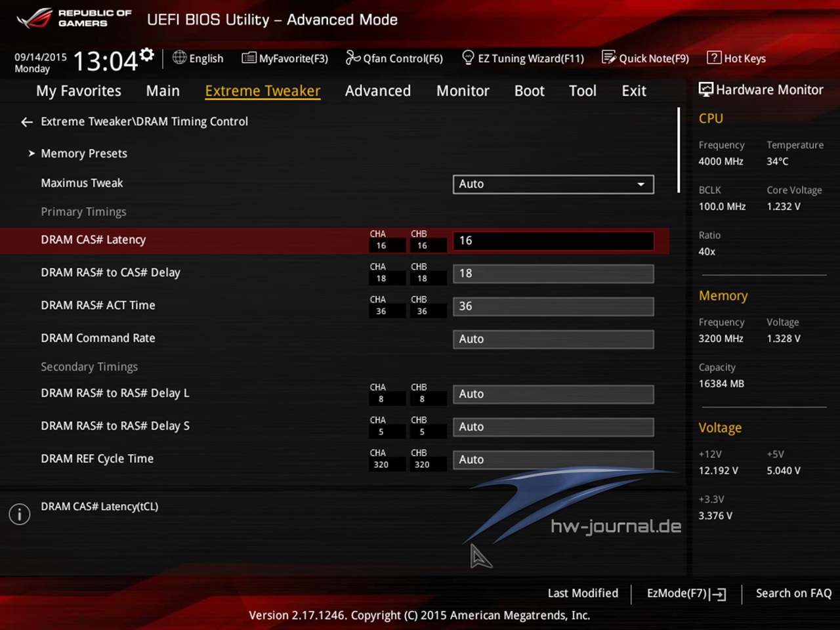
Task: Launch EZ Tuning Wizard bulb icon
Action: pos(468,58)
